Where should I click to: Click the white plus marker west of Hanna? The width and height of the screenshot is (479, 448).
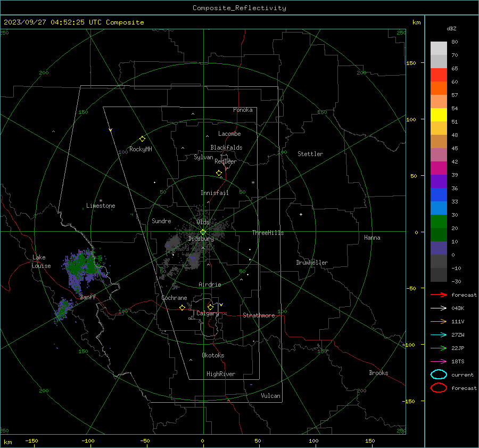301,214
